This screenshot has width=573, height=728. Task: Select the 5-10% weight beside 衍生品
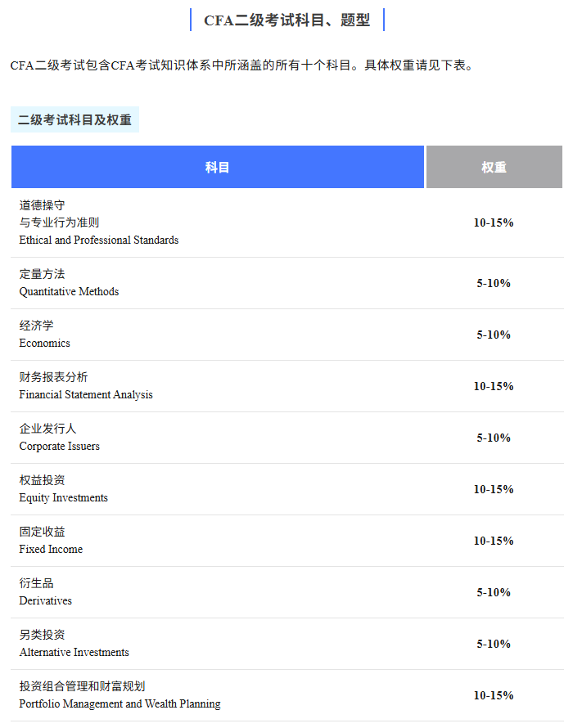(494, 592)
